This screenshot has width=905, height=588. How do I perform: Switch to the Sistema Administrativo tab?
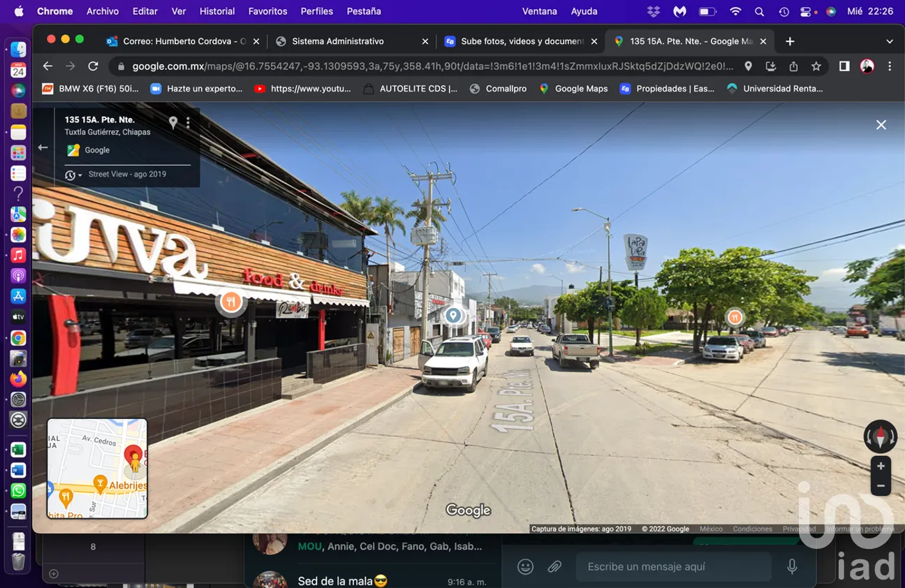click(352, 41)
